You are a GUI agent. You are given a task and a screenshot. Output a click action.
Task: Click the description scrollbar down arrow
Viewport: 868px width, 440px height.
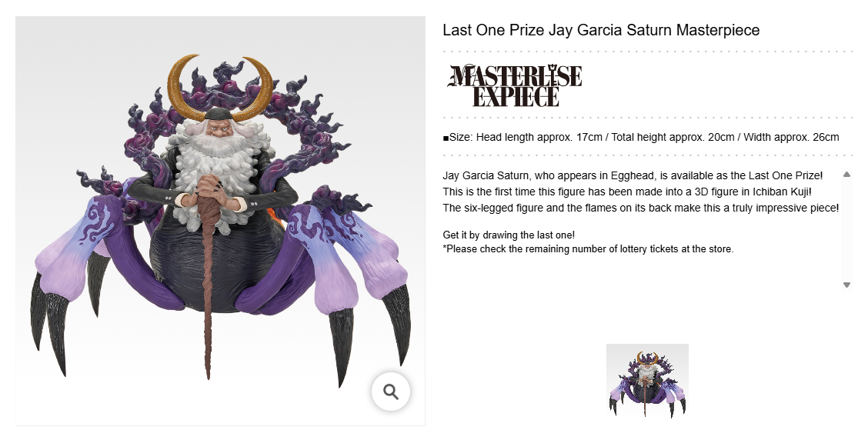pos(846,285)
